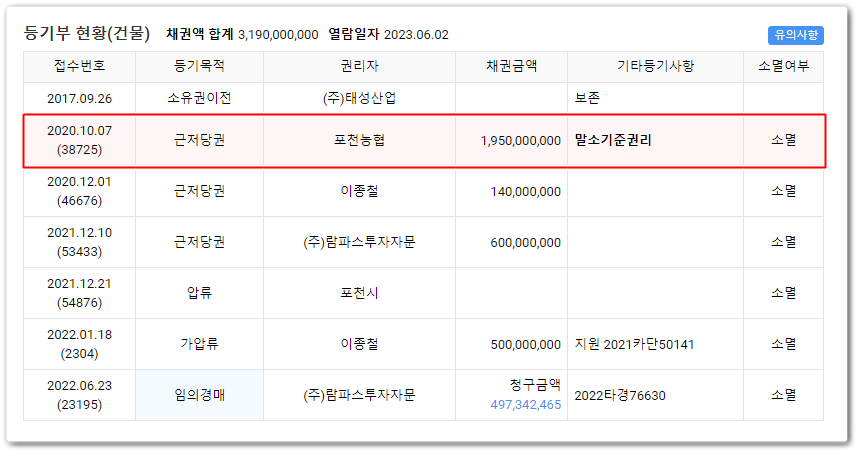Screen dimensions: 860x454
Task: Click the (주)태성산업 holder cell
Action: click(359, 98)
